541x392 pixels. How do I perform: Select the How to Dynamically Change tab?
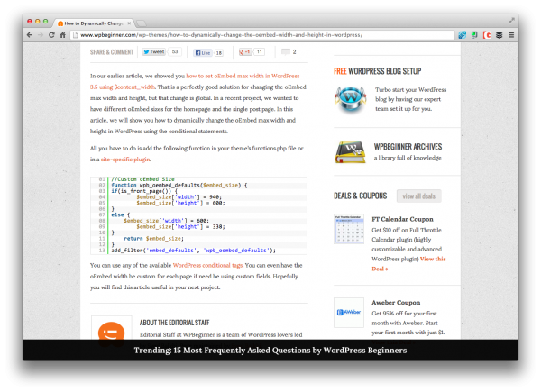point(93,23)
